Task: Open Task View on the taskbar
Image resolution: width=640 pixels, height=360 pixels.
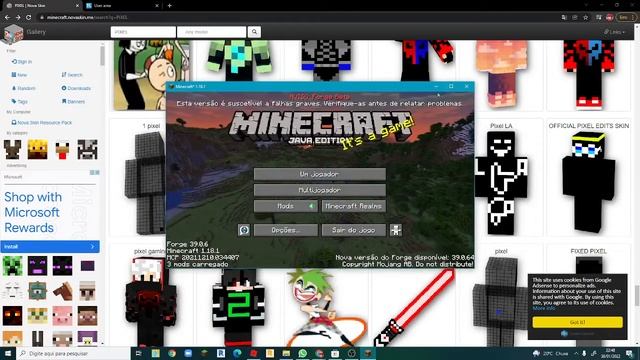Action: (x=138, y=353)
